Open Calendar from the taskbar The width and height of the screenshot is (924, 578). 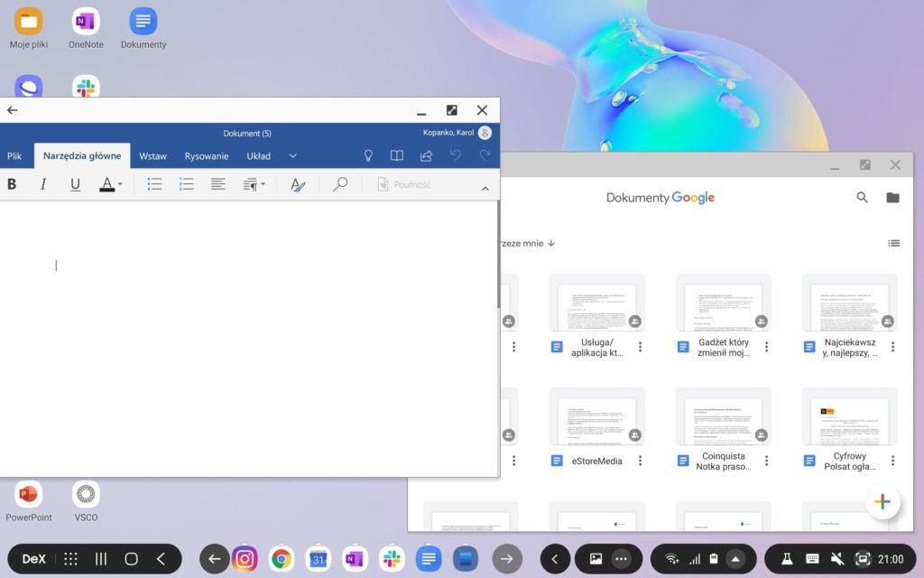click(x=319, y=559)
